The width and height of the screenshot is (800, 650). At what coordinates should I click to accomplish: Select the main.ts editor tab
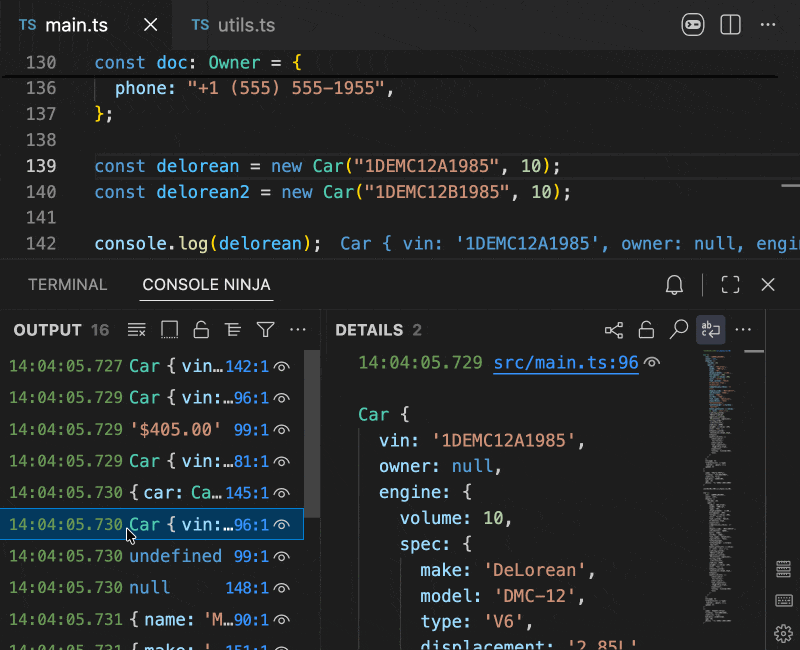pyautogui.click(x=63, y=25)
